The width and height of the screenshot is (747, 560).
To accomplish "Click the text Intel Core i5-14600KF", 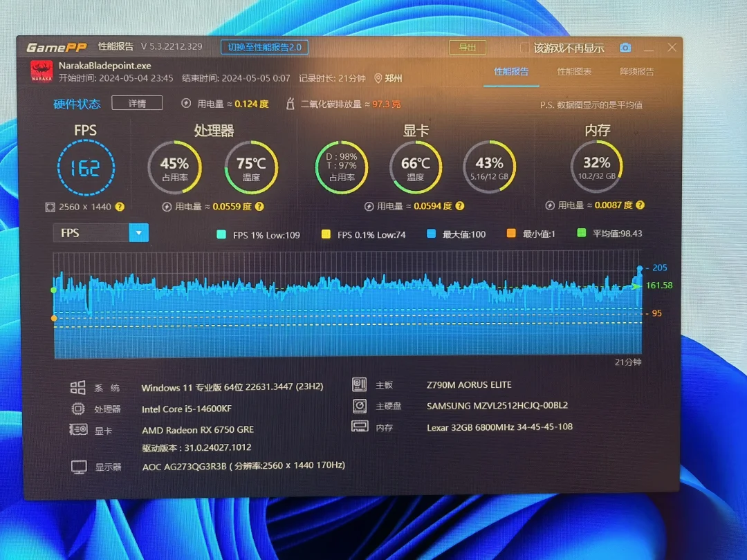I will (186, 409).
